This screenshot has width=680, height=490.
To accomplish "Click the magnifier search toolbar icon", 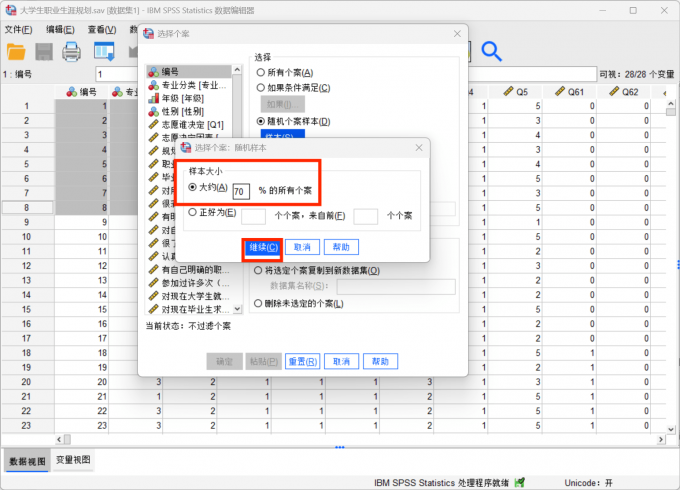I will tap(492, 51).
